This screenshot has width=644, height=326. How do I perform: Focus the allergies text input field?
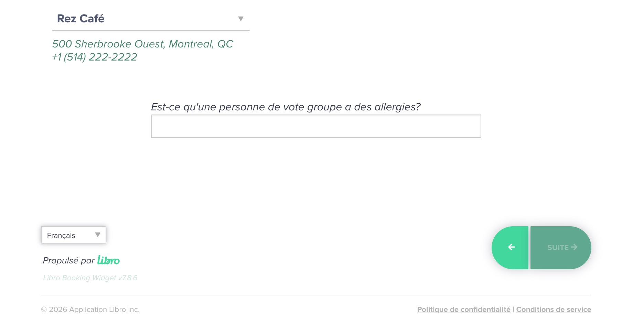click(316, 126)
